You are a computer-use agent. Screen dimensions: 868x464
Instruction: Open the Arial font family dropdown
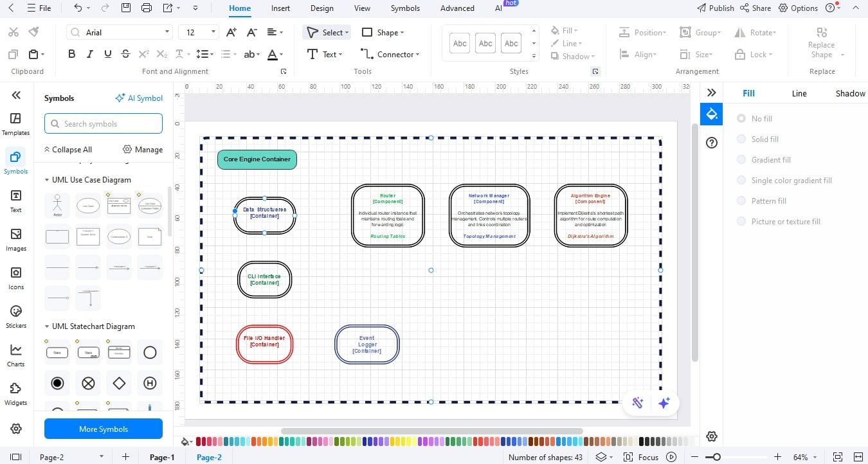167,32
